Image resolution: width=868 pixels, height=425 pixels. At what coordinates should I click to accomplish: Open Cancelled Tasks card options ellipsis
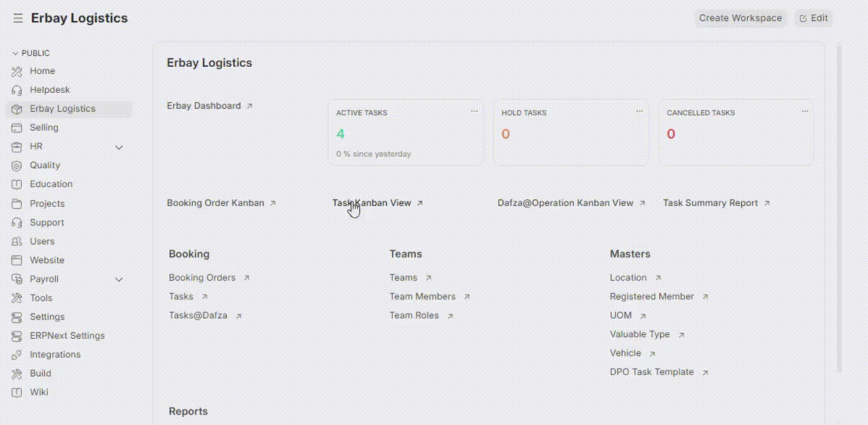tap(805, 112)
